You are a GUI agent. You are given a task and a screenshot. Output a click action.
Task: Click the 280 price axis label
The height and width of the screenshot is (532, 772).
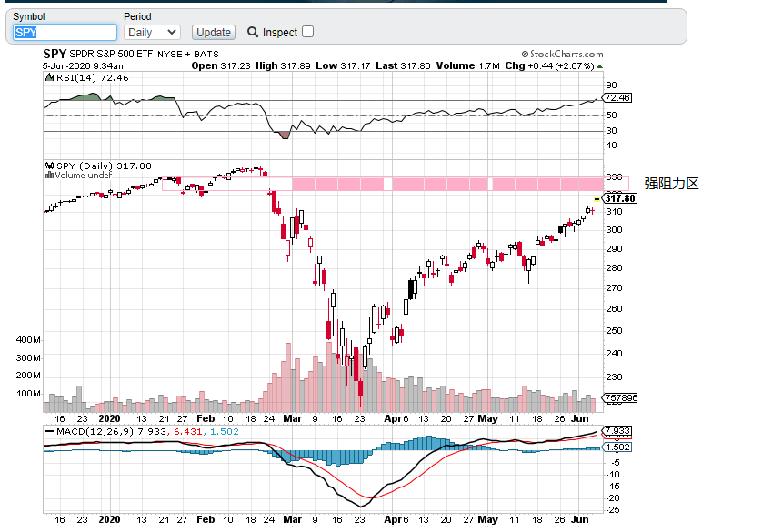[x=614, y=268]
